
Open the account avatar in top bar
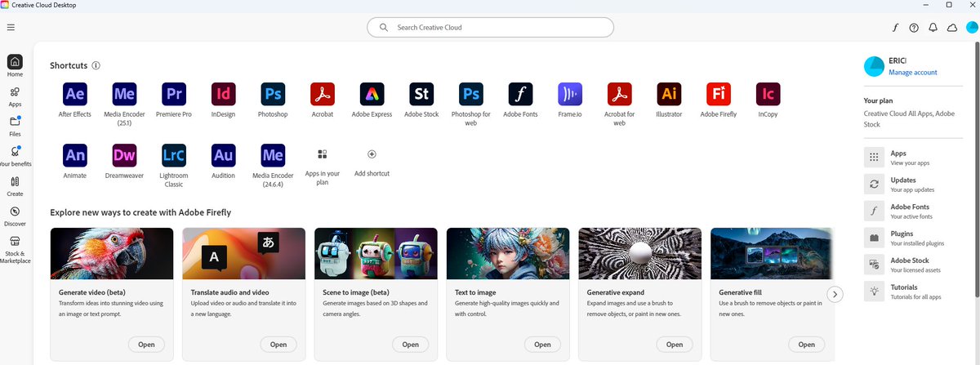[x=971, y=28]
